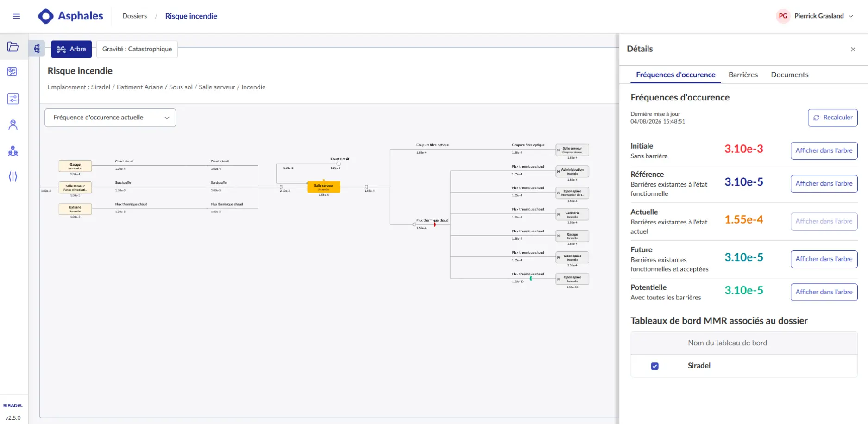Switch to the Barrières tab
868x424 pixels.
pyautogui.click(x=743, y=75)
